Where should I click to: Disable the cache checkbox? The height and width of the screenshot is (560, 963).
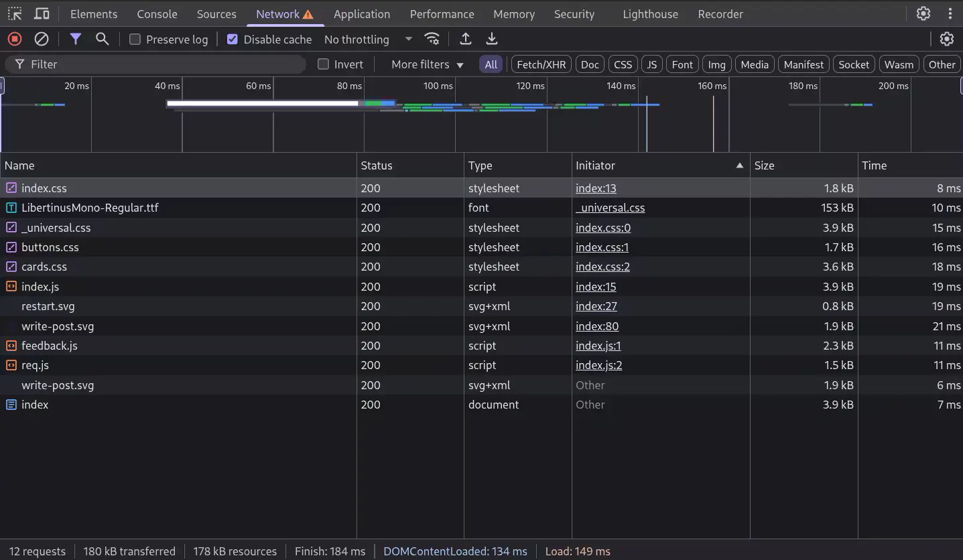click(x=232, y=39)
